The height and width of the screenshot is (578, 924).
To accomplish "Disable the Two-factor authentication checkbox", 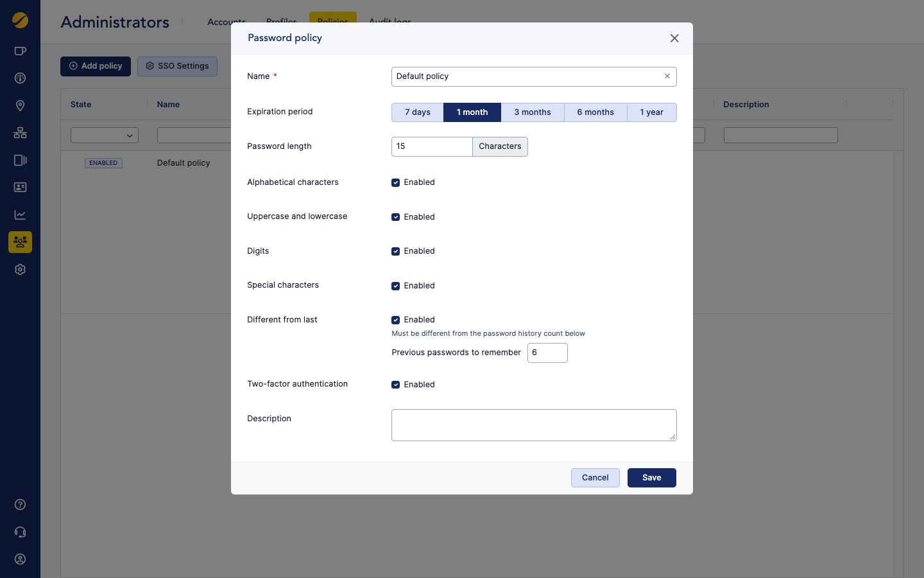I will pyautogui.click(x=396, y=384).
